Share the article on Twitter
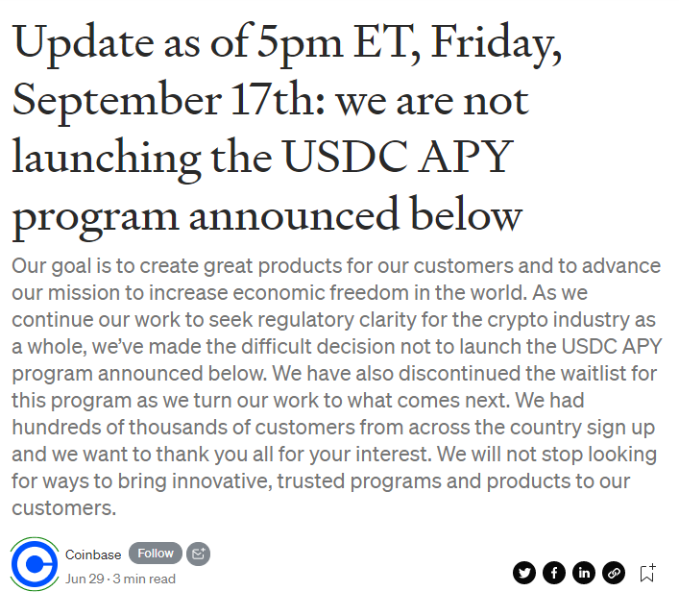 [524, 573]
